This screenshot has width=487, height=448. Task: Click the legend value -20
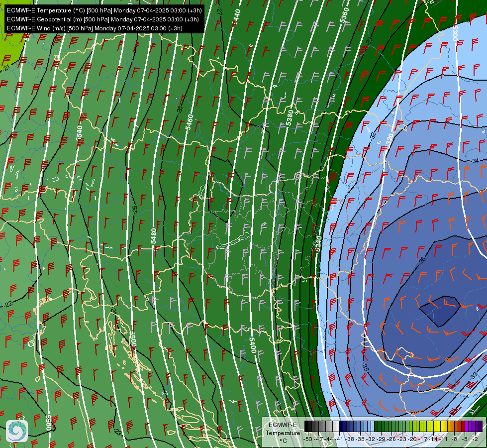(x=412, y=439)
